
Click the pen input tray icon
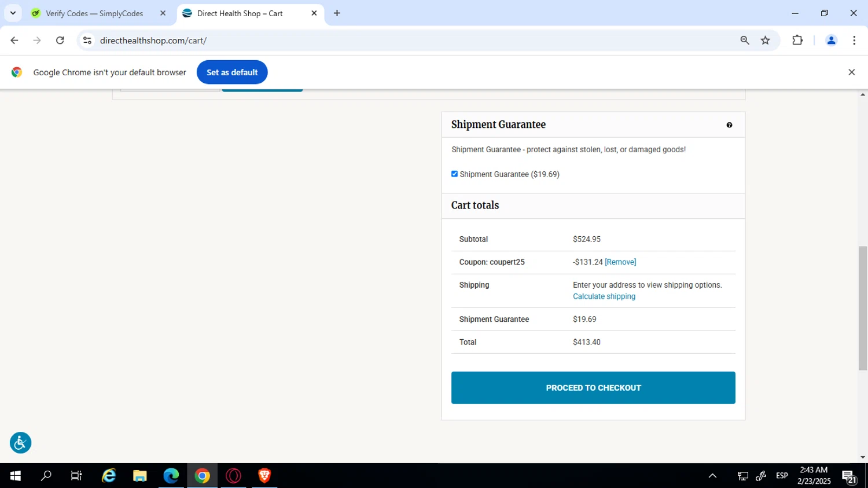[762, 476]
